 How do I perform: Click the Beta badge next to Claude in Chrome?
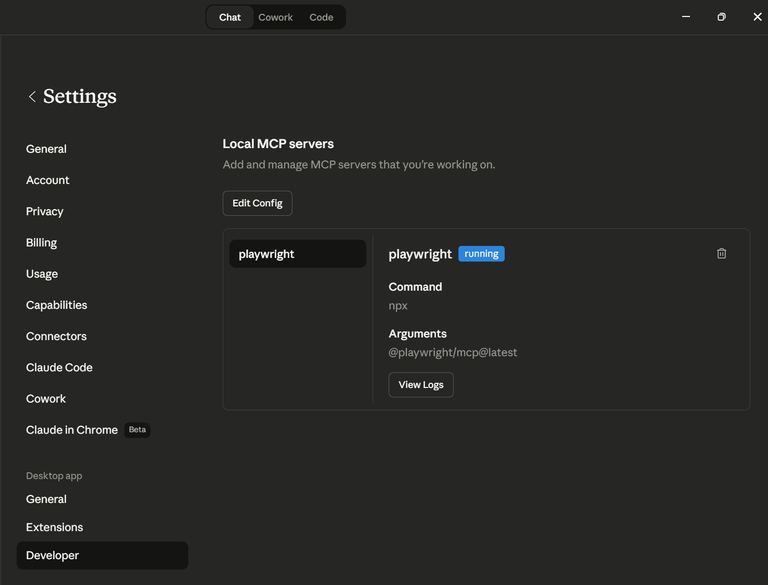[137, 430]
